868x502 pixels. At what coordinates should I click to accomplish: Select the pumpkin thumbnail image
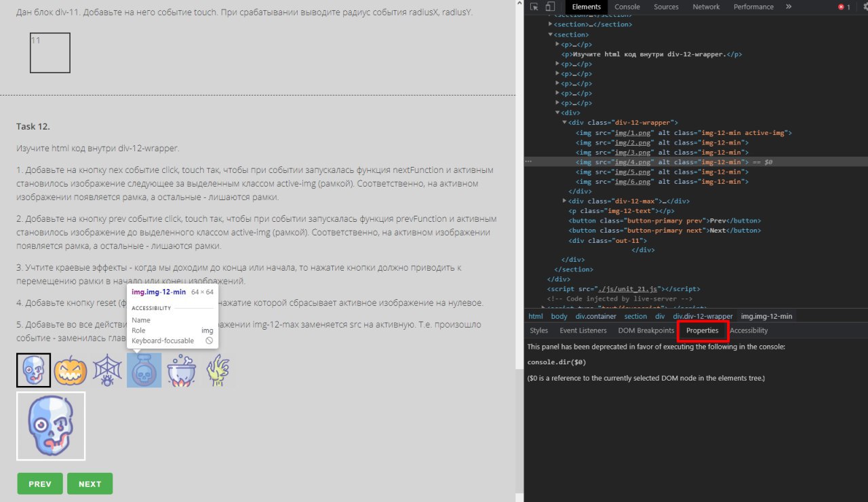(71, 370)
